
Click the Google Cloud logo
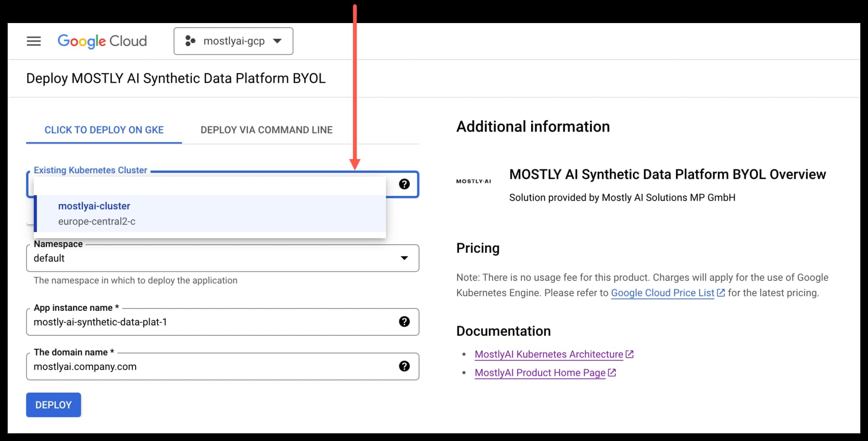pyautogui.click(x=102, y=41)
